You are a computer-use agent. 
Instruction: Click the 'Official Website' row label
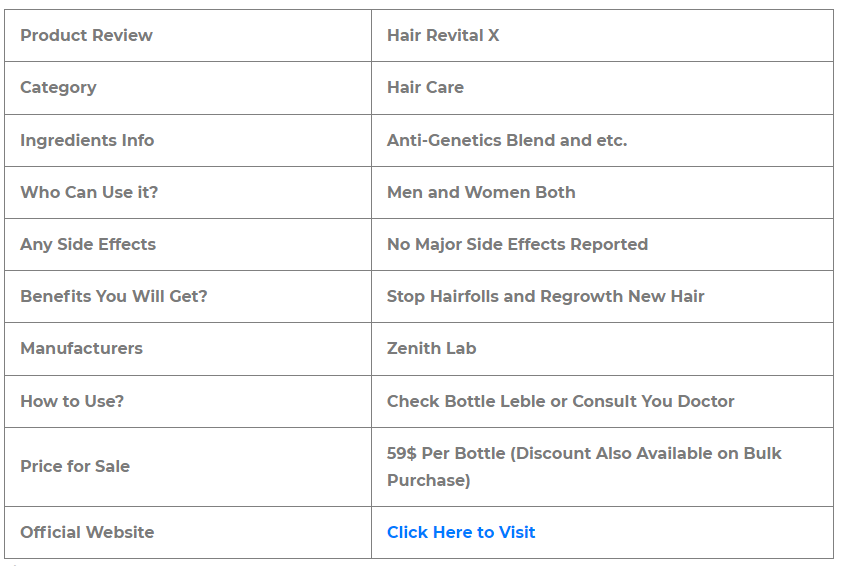point(87,532)
